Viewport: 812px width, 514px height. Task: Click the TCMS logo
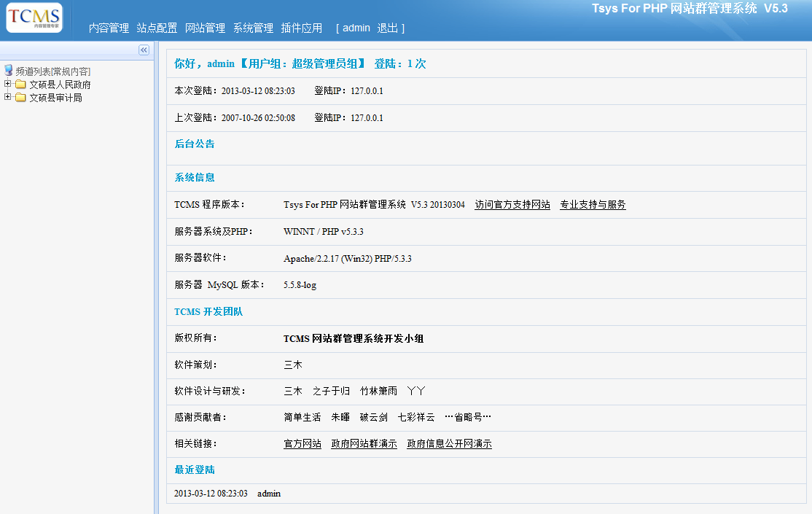pyautogui.click(x=34, y=17)
